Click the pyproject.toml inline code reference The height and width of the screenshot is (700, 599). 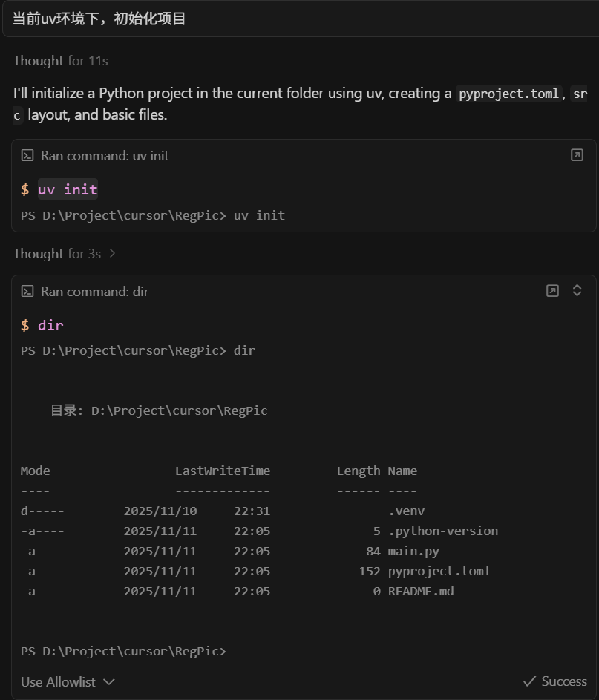[508, 94]
